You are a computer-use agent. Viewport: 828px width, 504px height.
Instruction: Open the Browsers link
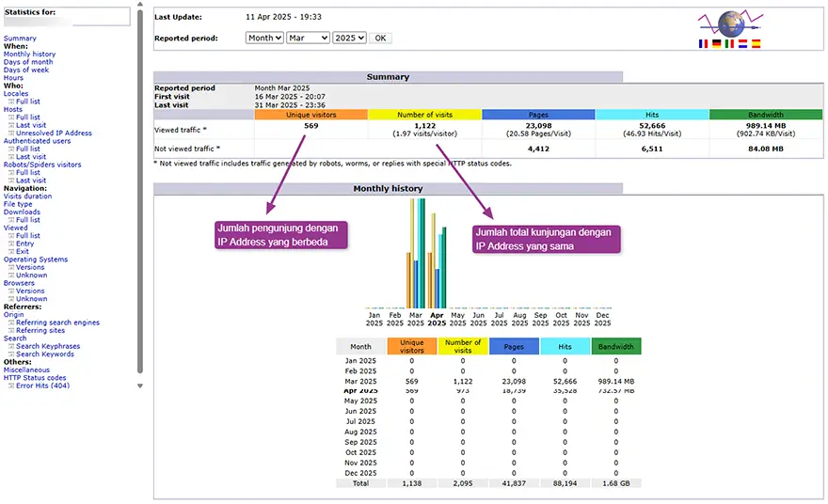(19, 283)
